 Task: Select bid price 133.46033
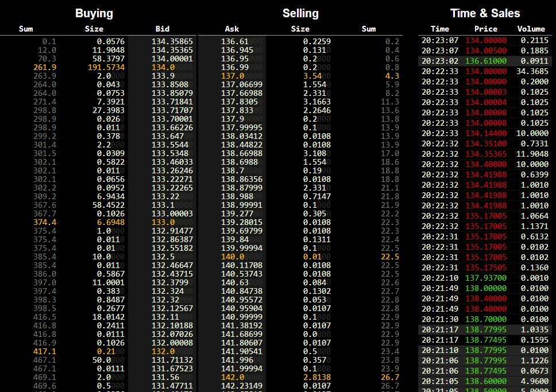click(172, 162)
